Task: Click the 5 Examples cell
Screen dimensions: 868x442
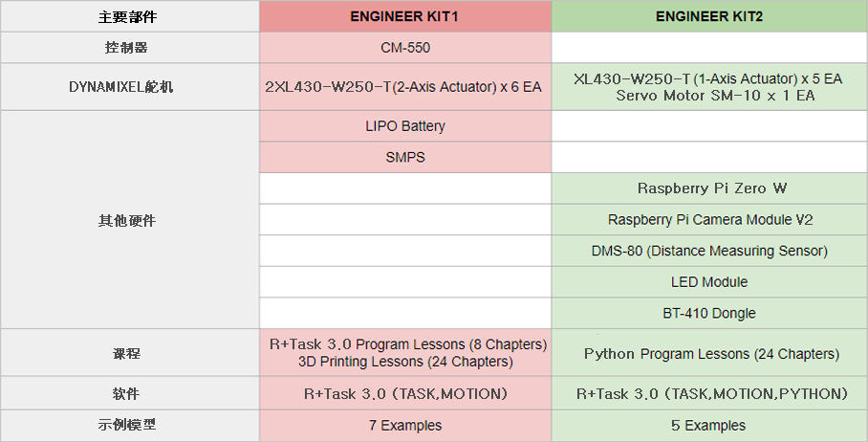Action: click(709, 426)
